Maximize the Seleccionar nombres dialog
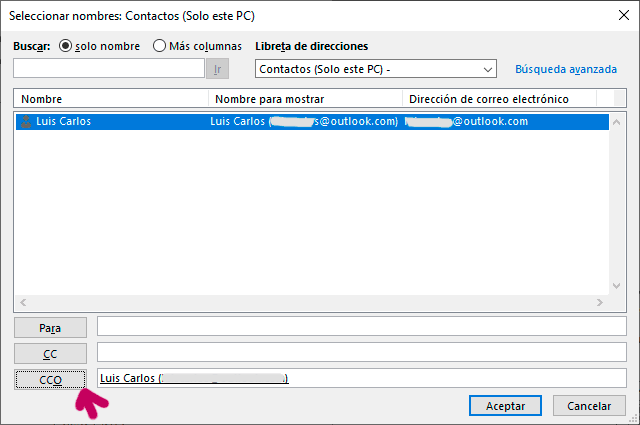The height and width of the screenshot is (425, 640). 569,16
